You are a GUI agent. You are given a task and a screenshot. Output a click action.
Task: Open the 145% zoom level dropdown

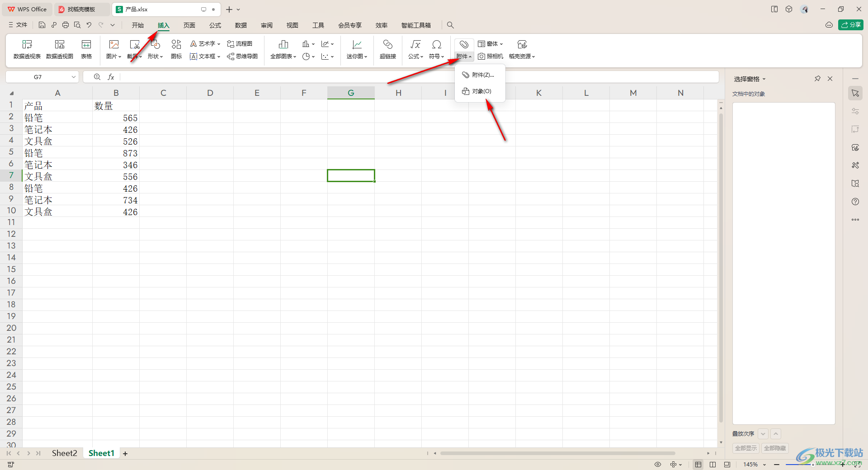764,465
